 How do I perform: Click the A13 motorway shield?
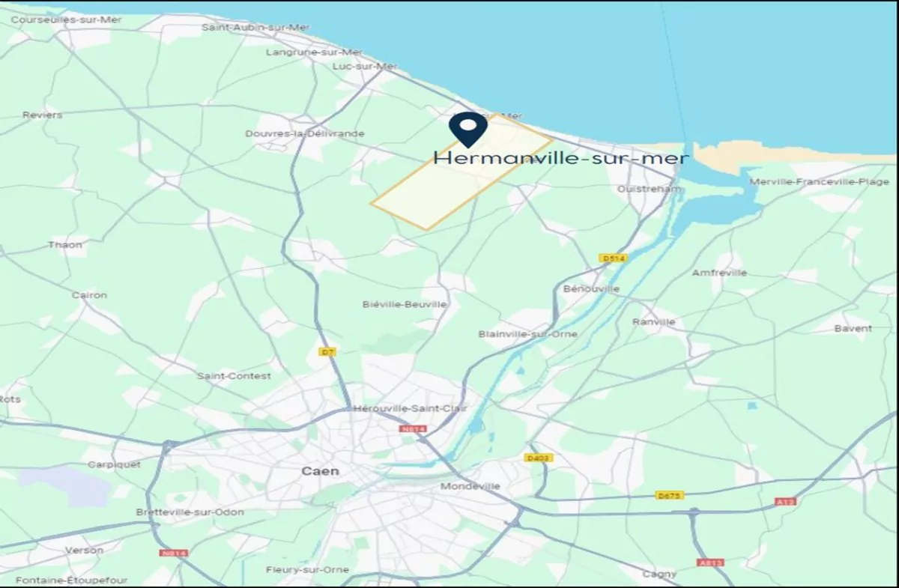(785, 501)
